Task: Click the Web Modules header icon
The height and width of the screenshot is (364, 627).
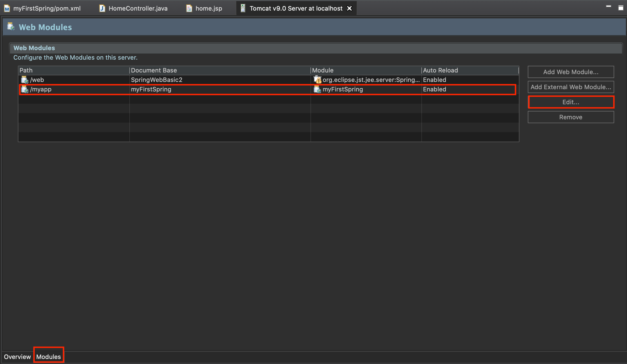Action: [x=11, y=27]
